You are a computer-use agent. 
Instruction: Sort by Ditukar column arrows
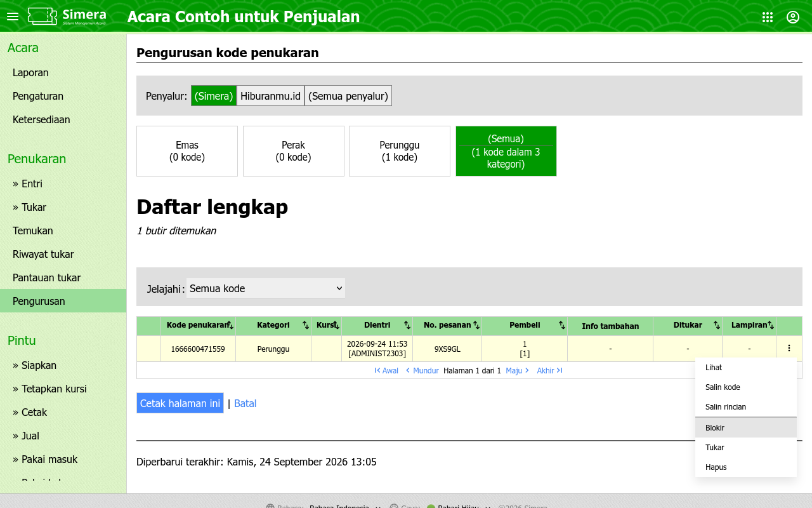[x=717, y=326]
